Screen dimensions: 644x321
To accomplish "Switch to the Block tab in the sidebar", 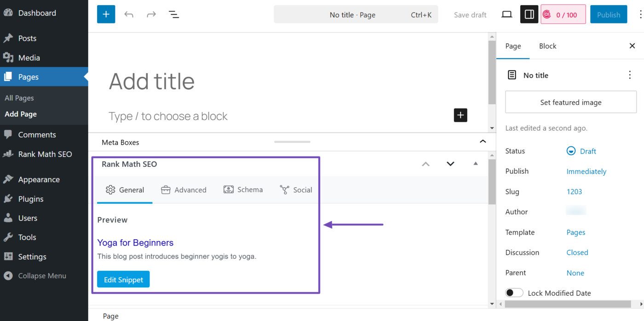I will (547, 46).
